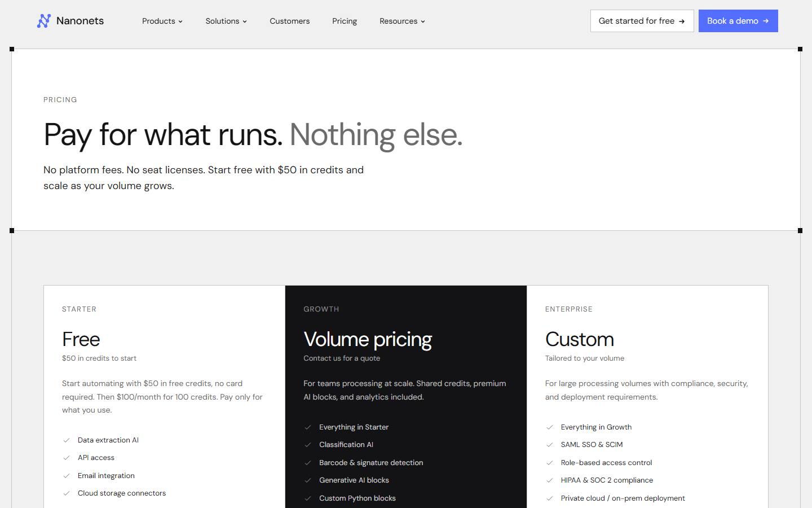The image size is (812, 508).
Task: Click "Barcode & signature detection" feature item
Action: (x=371, y=463)
